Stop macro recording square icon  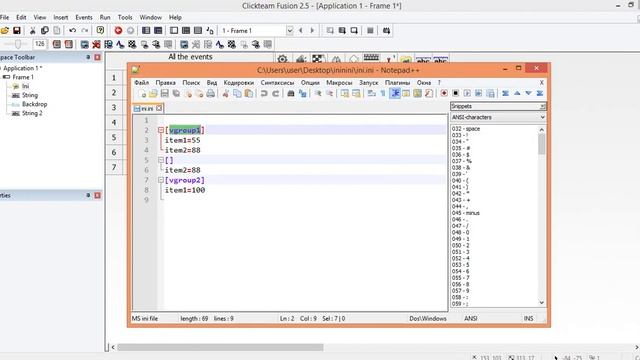[456, 93]
